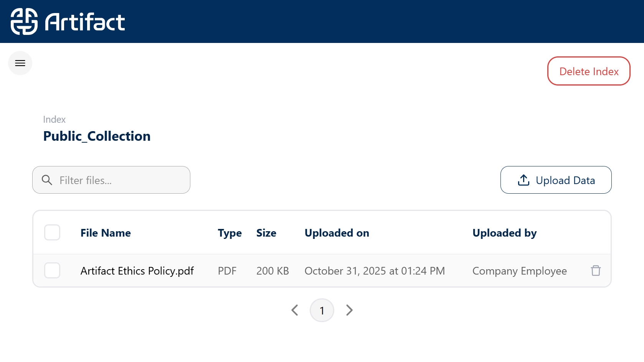The image size is (644, 362).
Task: Go to the previous page of files
Action: point(295,310)
